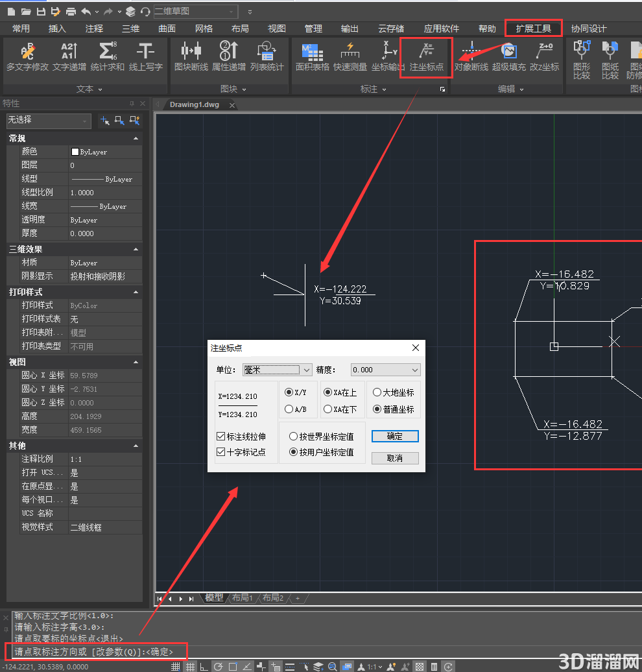Select the 图块断线 tool
The height and width of the screenshot is (672, 642).
[191, 57]
